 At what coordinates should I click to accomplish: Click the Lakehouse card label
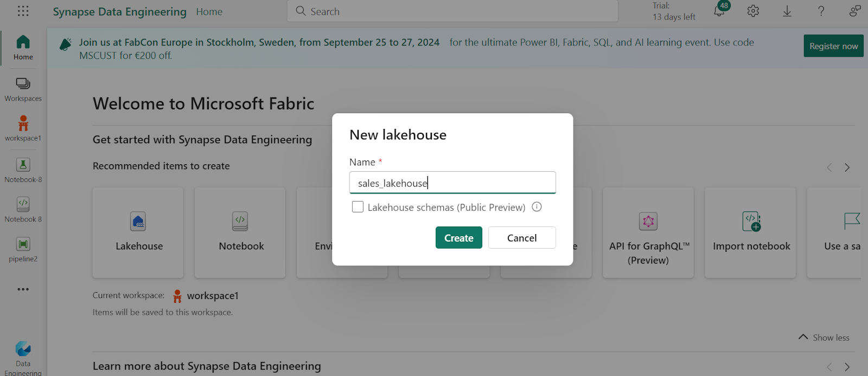(139, 246)
